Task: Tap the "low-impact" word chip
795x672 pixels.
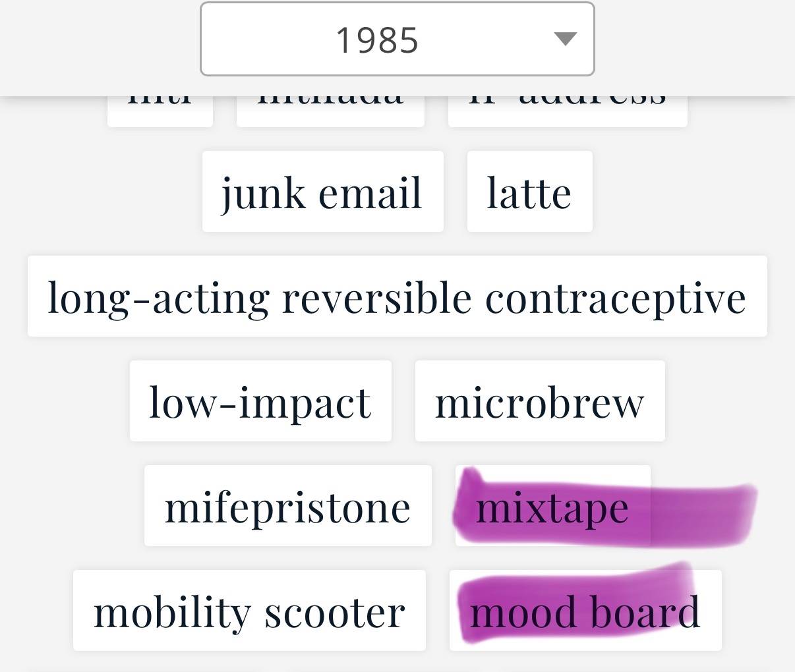Action: tap(260, 401)
